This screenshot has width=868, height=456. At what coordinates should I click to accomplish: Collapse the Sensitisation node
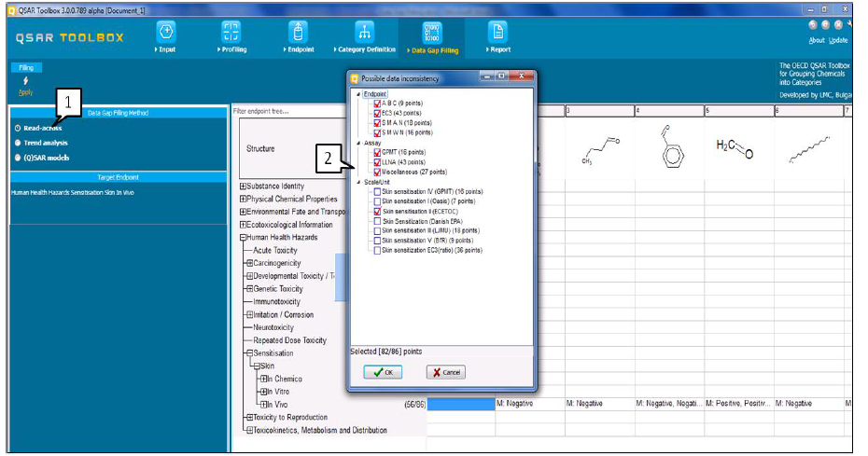point(249,353)
